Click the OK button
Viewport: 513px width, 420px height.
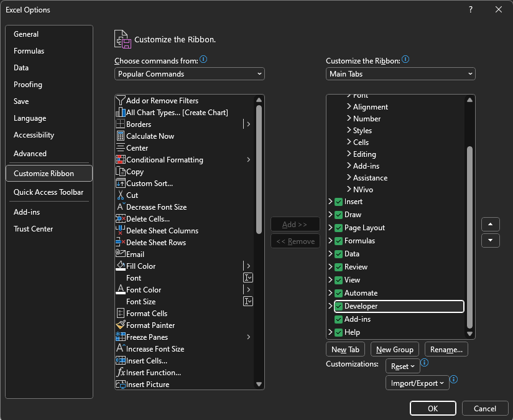[433, 408]
